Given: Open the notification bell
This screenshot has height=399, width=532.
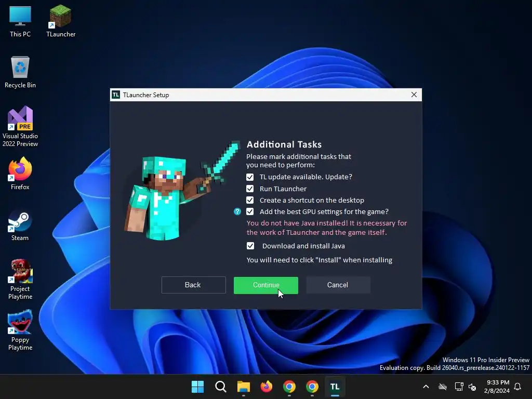Looking at the screenshot, I should click(x=517, y=387).
